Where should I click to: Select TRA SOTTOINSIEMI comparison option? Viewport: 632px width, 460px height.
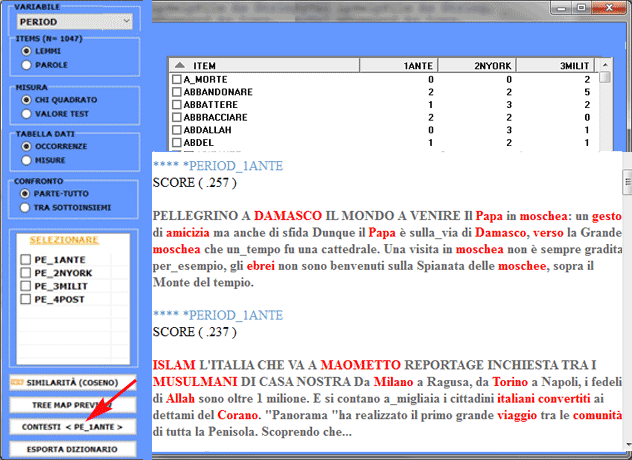click(25, 207)
